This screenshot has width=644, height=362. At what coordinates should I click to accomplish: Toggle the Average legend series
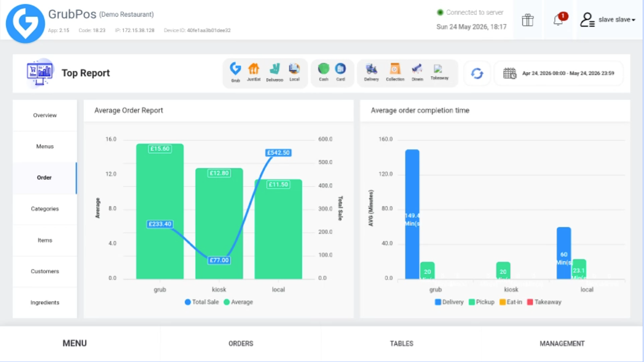tap(238, 302)
